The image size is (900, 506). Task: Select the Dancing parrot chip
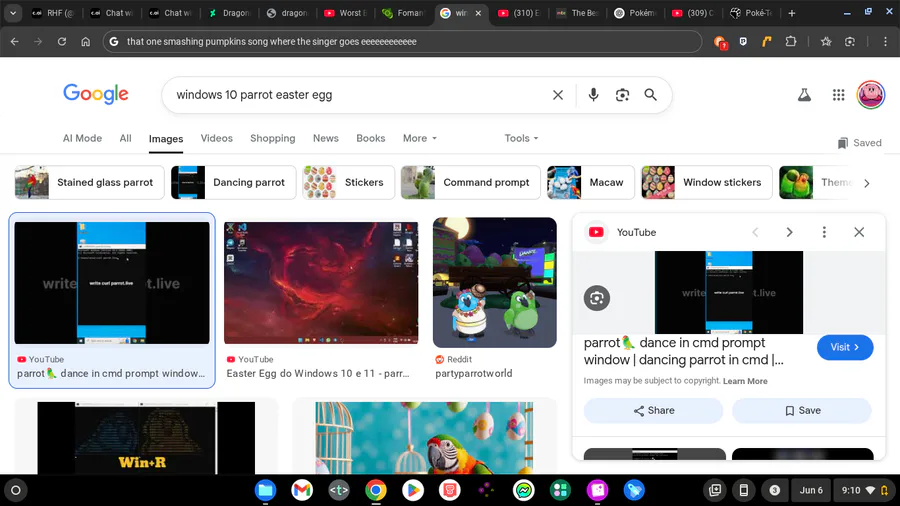(233, 182)
